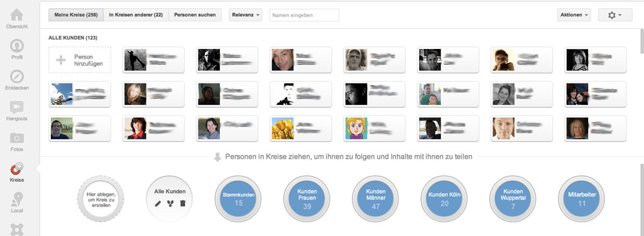Screen dimensions: 644x236
Task: Select the Kunden Männer circle
Action: [x=375, y=199]
